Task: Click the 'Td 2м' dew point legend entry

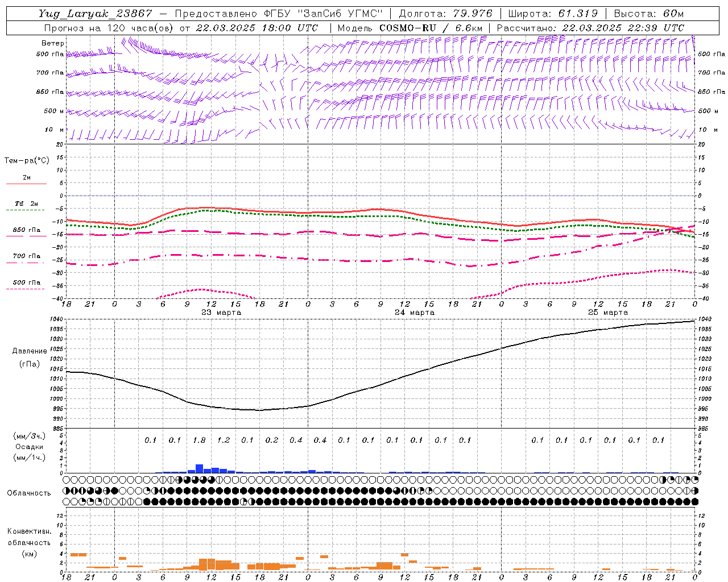Action: tap(26, 203)
